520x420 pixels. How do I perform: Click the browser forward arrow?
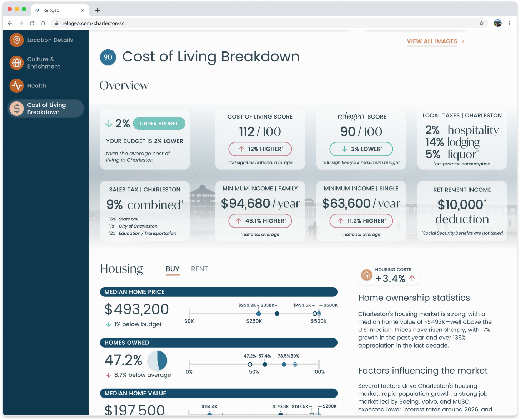click(x=21, y=23)
